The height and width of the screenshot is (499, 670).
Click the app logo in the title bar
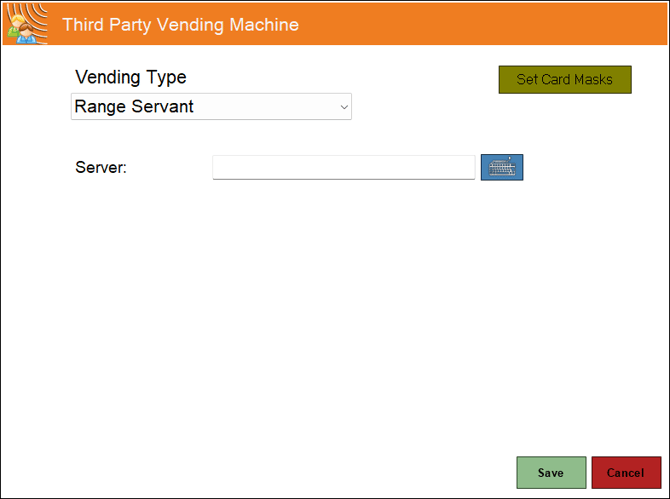coord(27,24)
